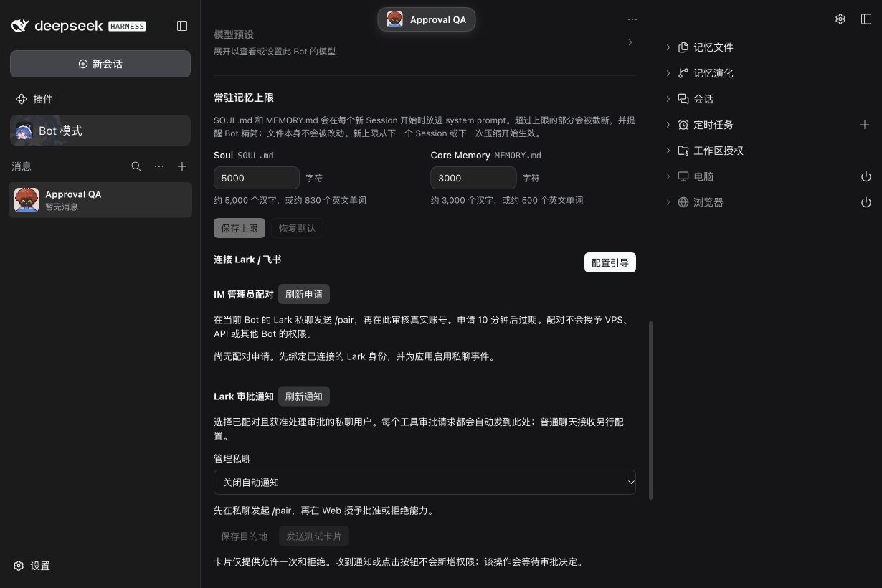Click the 插件 puzzle icon
The width and height of the screenshot is (882, 588).
pos(22,99)
